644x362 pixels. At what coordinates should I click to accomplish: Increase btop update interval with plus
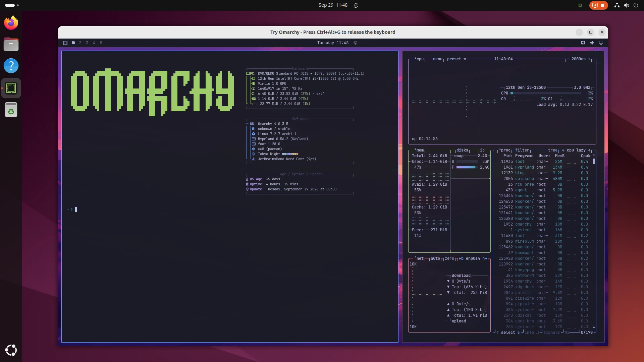pos(589,59)
